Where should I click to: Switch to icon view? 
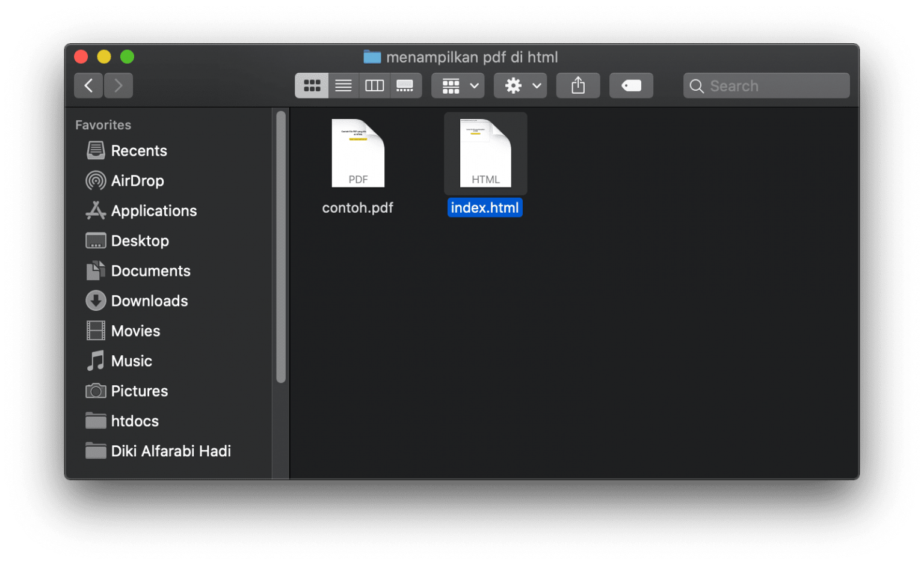[312, 85]
